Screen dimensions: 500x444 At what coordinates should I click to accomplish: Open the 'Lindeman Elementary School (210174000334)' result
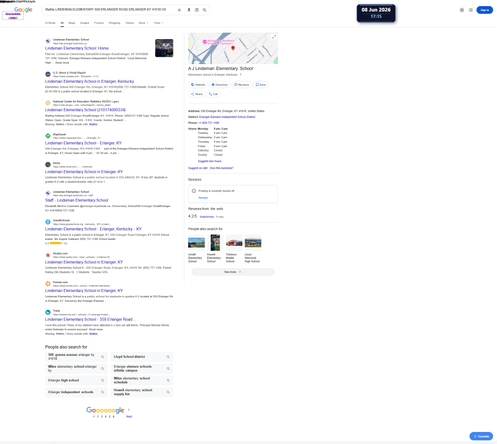[85, 110]
